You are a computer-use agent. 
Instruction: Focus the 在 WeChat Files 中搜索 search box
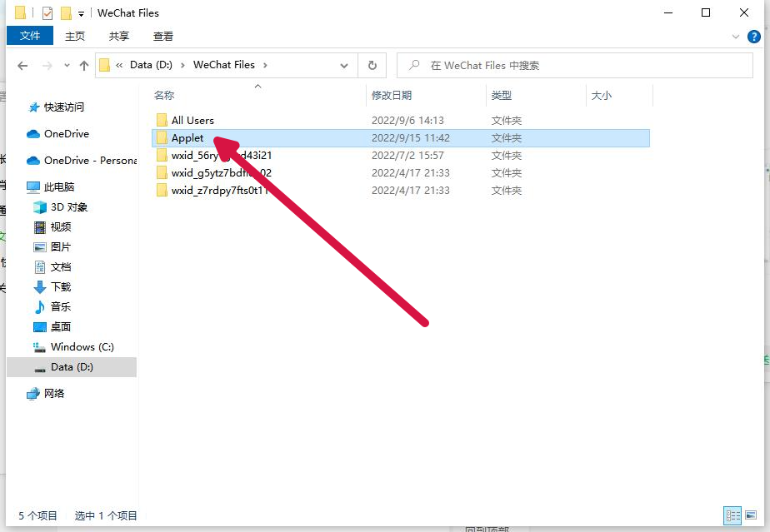[574, 65]
